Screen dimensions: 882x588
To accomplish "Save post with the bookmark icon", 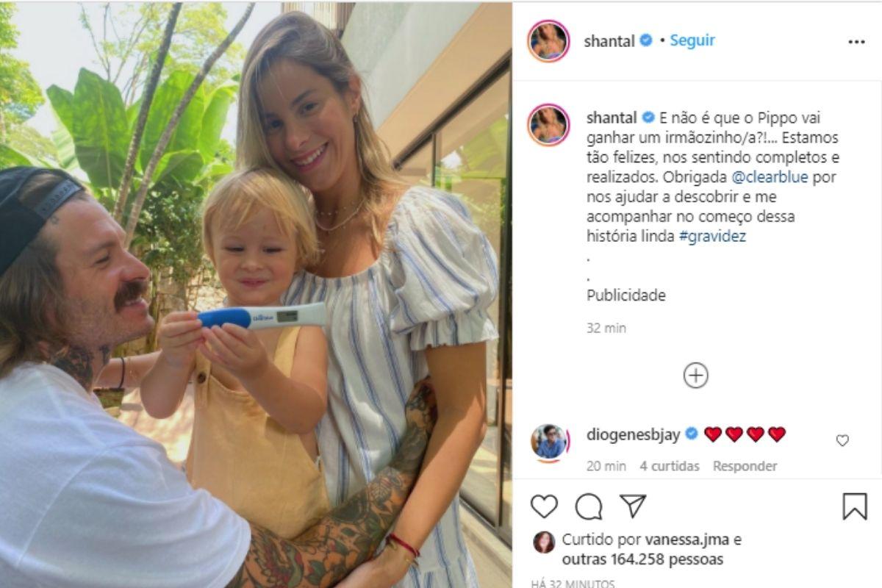I will click(x=855, y=506).
